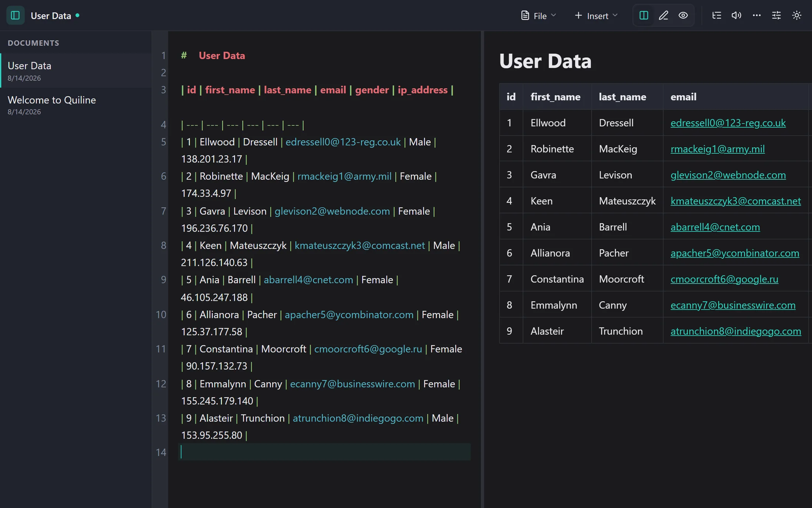
Task: Open the settings sliders icon
Action: point(776,15)
